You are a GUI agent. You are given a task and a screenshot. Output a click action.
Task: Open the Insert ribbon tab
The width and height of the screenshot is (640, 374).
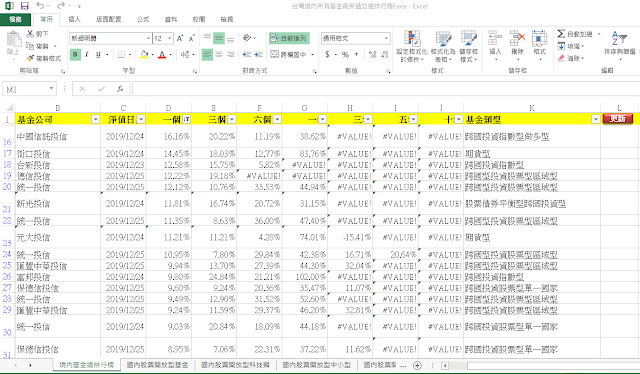(74, 19)
